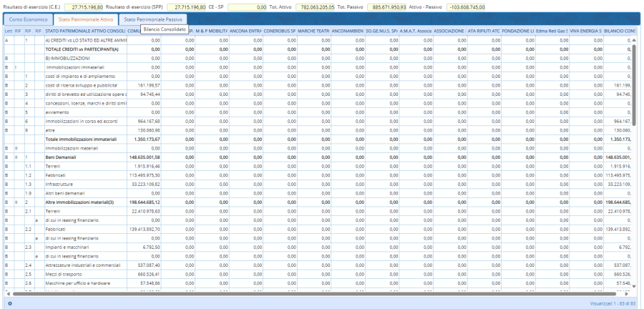This screenshot has height=309, width=644.
Task: Click the BILANCIO CONSOLIDATO column header
Action: point(618,31)
